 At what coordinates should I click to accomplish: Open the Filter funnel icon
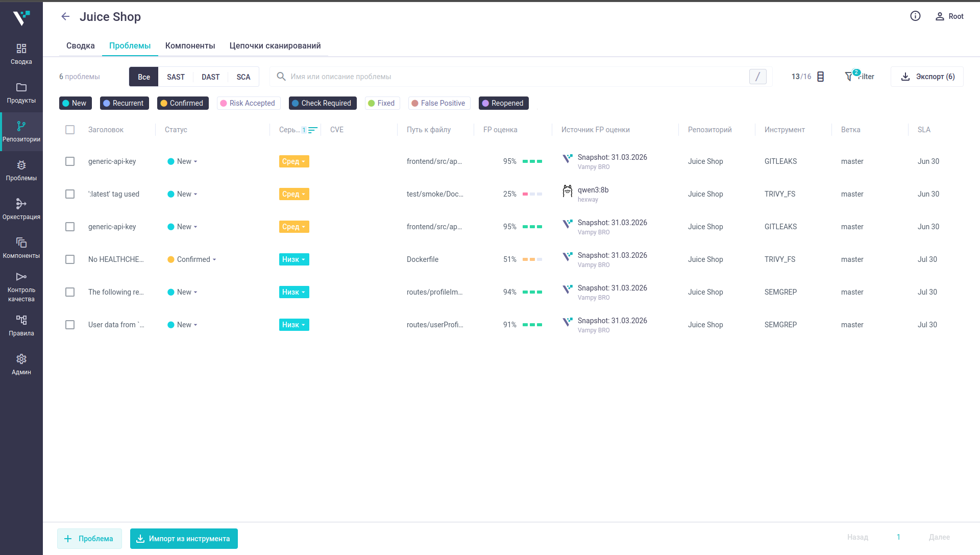click(849, 77)
